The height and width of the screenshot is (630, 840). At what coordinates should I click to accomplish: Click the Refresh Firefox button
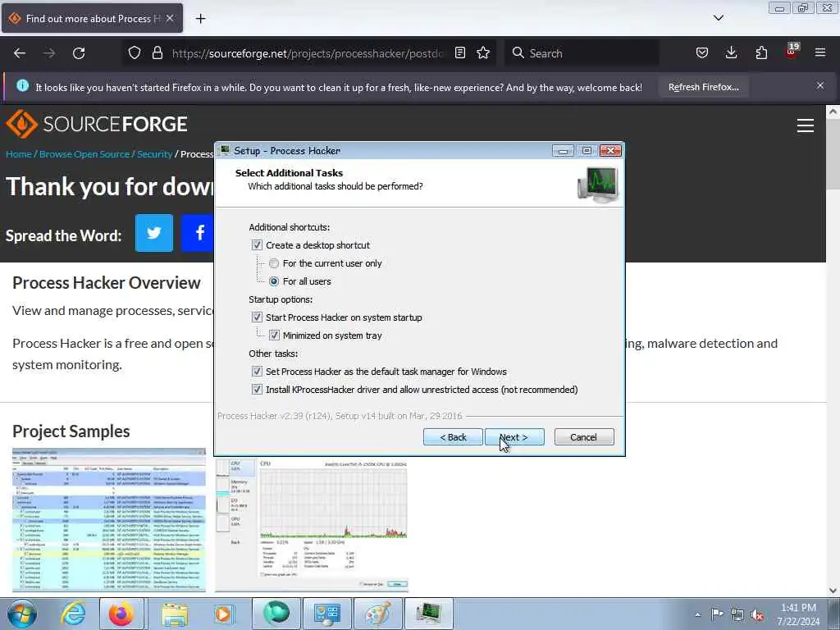[x=703, y=87]
